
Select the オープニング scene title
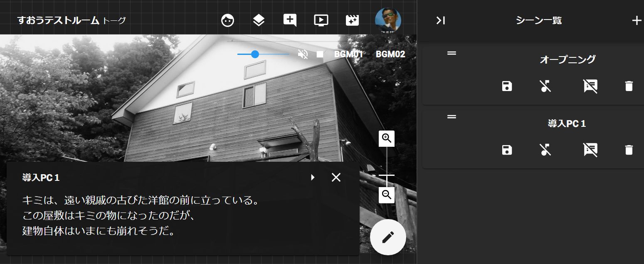[x=567, y=59]
